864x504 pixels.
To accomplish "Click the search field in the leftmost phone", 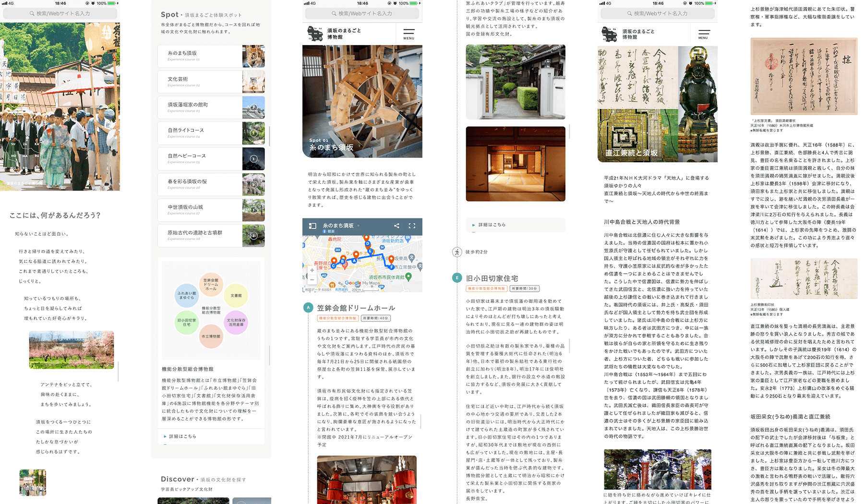I will [60, 13].
